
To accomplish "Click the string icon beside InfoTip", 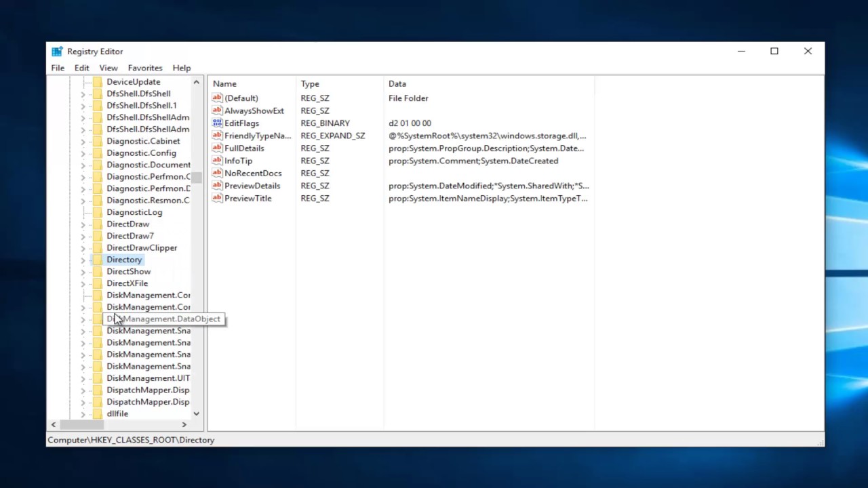I will point(217,161).
